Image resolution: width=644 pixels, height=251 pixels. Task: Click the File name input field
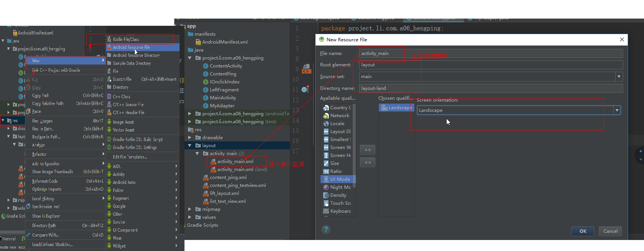pos(491,53)
